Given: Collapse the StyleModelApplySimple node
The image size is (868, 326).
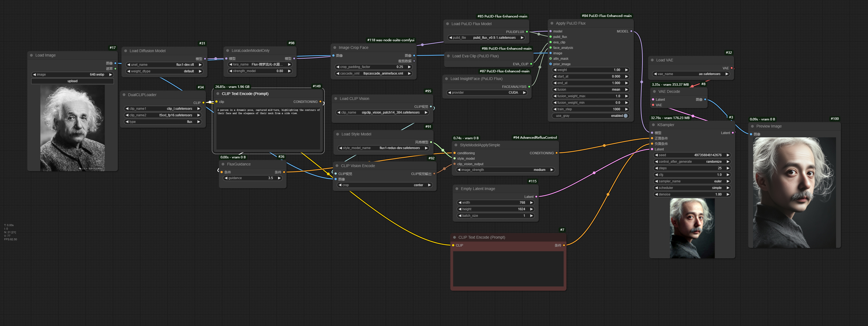Looking at the screenshot, I should point(456,145).
